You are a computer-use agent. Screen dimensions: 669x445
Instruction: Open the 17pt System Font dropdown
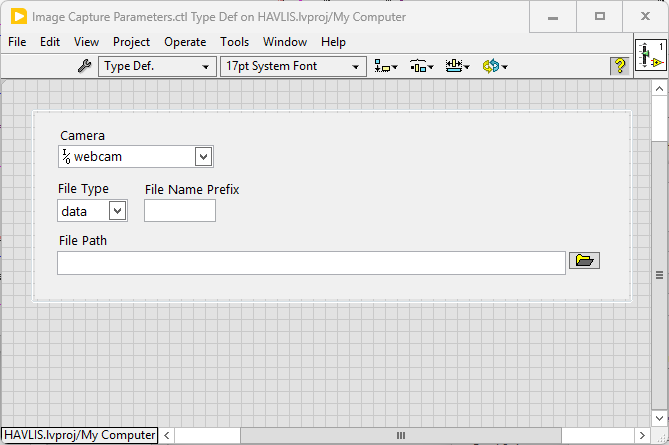coord(292,66)
